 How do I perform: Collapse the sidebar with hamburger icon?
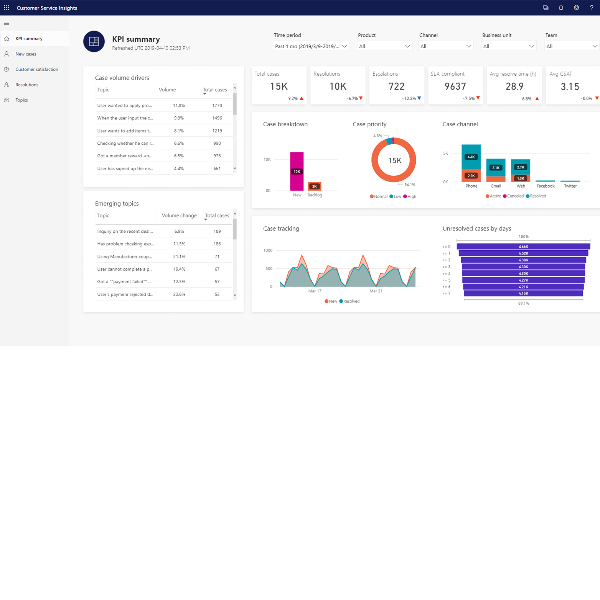pyautogui.click(x=6, y=22)
